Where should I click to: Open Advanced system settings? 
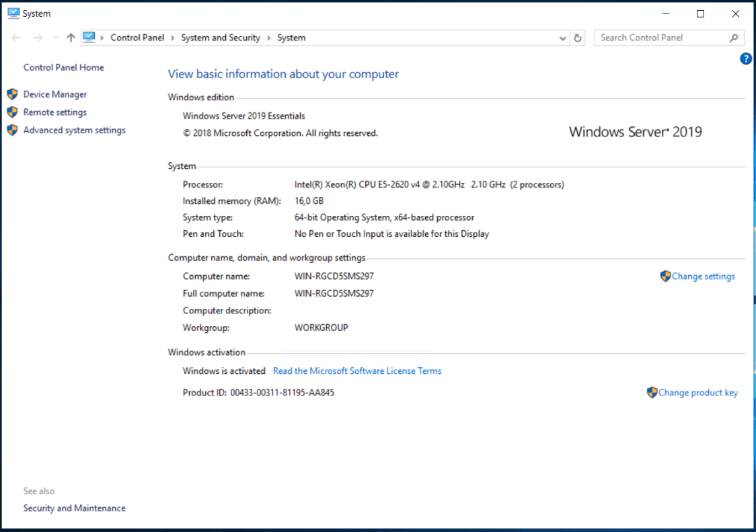tap(74, 130)
